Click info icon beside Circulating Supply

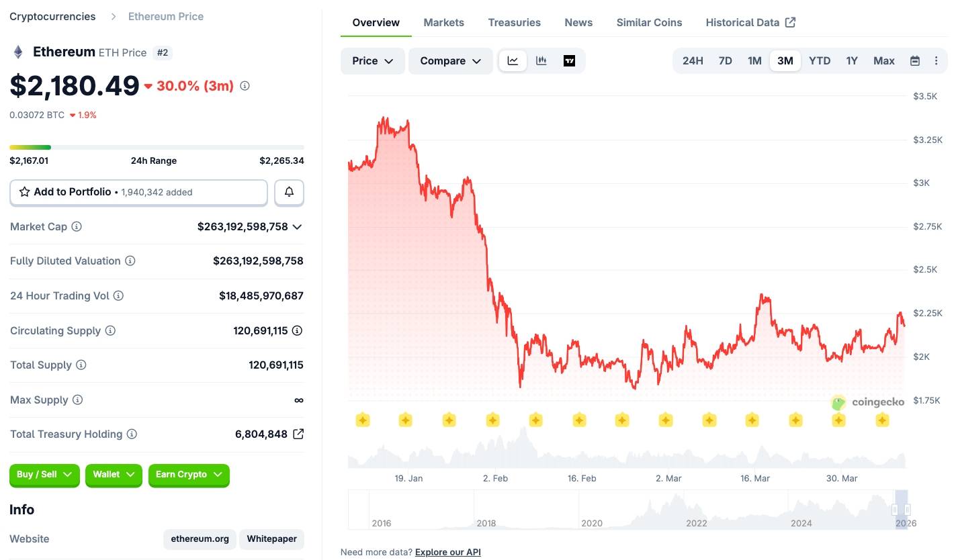(x=110, y=331)
